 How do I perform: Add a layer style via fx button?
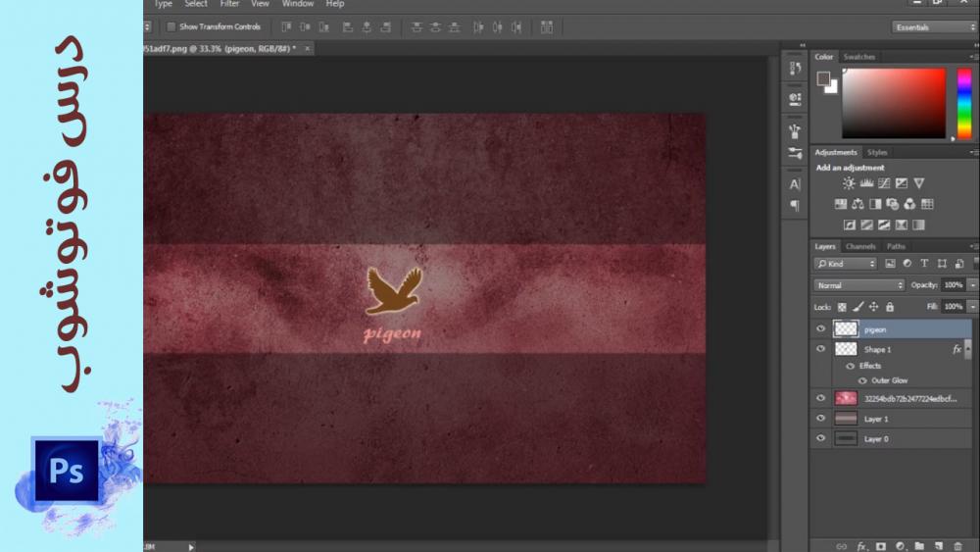(x=861, y=546)
